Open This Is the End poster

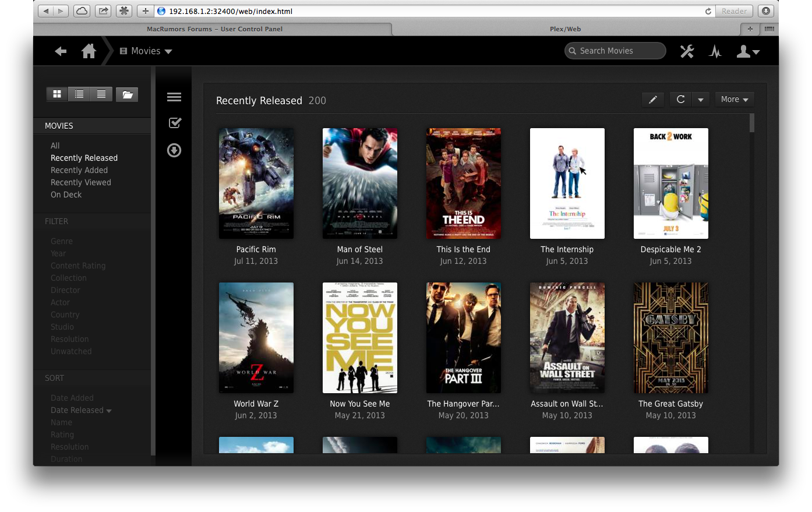point(464,183)
